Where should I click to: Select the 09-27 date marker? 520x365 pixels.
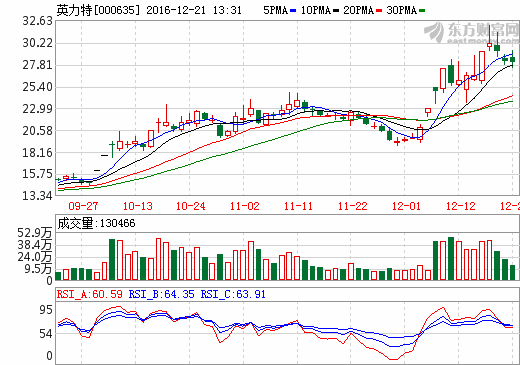coord(83,206)
